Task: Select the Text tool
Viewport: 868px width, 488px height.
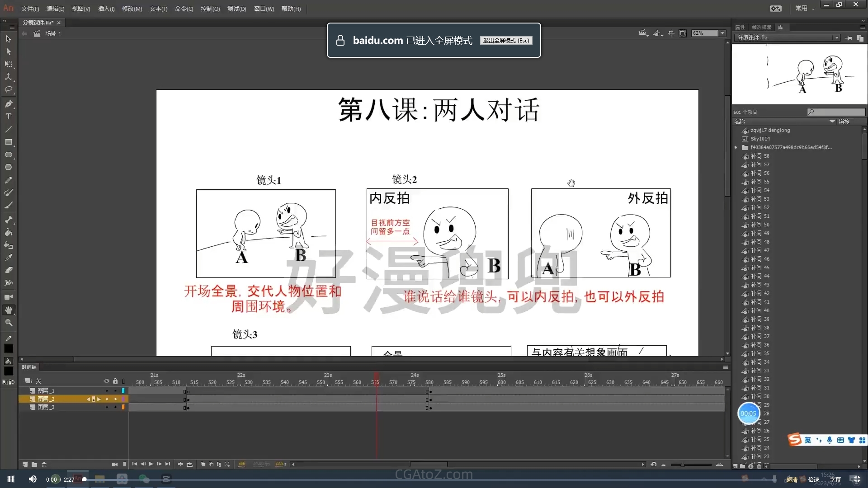Action: coord(8,117)
